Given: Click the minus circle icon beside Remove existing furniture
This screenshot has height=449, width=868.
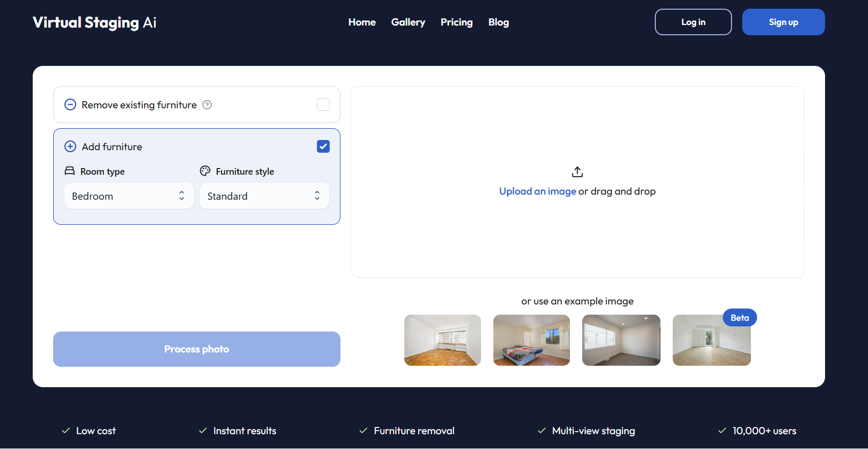Looking at the screenshot, I should point(70,105).
